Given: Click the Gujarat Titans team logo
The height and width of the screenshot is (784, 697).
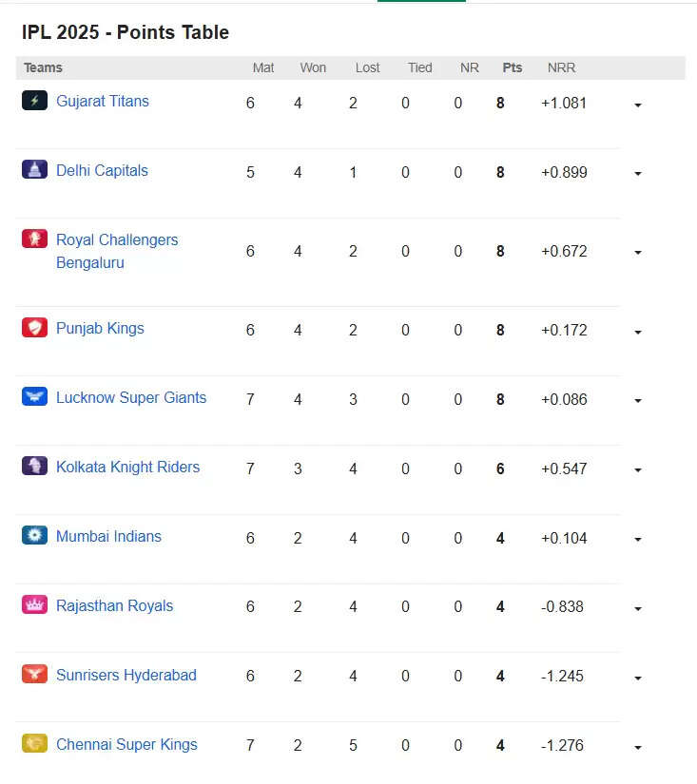Looking at the screenshot, I should pos(34,101).
